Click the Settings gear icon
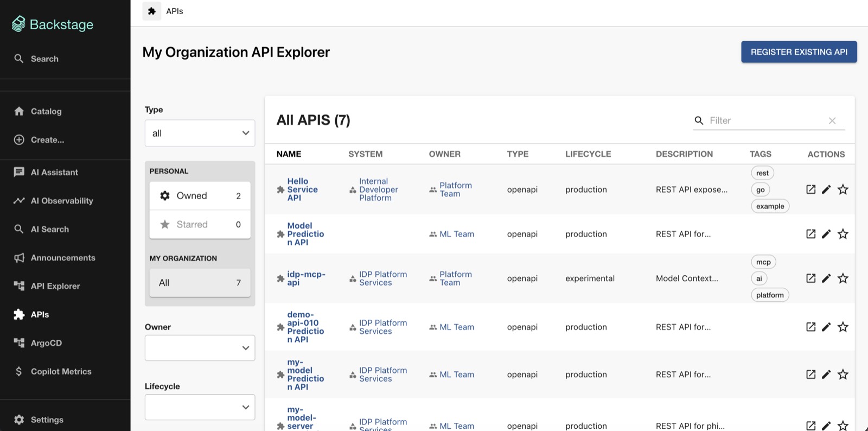This screenshot has width=868, height=431. pos(19,420)
